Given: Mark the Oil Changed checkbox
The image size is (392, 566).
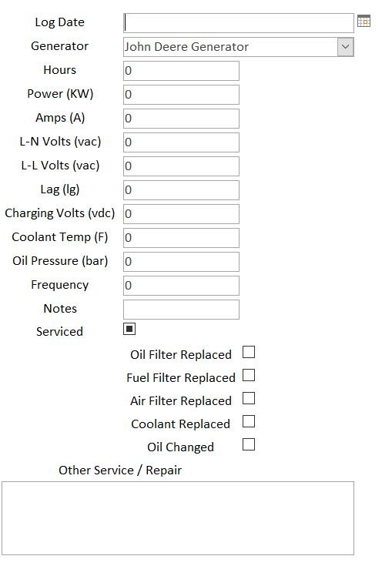Looking at the screenshot, I should (249, 444).
